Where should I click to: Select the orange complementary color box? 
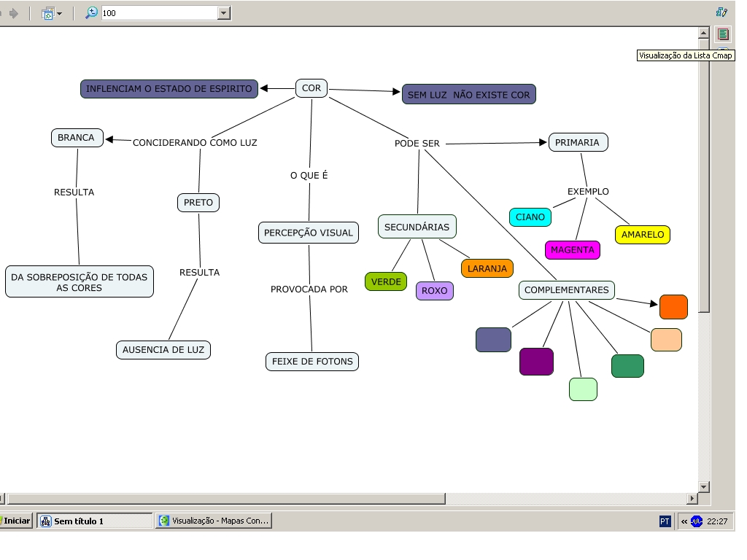point(673,307)
